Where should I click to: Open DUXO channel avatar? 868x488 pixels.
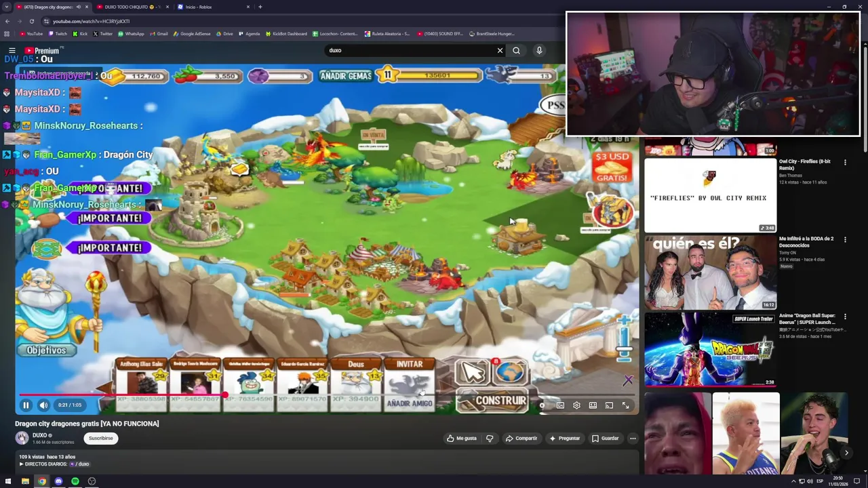click(x=22, y=438)
